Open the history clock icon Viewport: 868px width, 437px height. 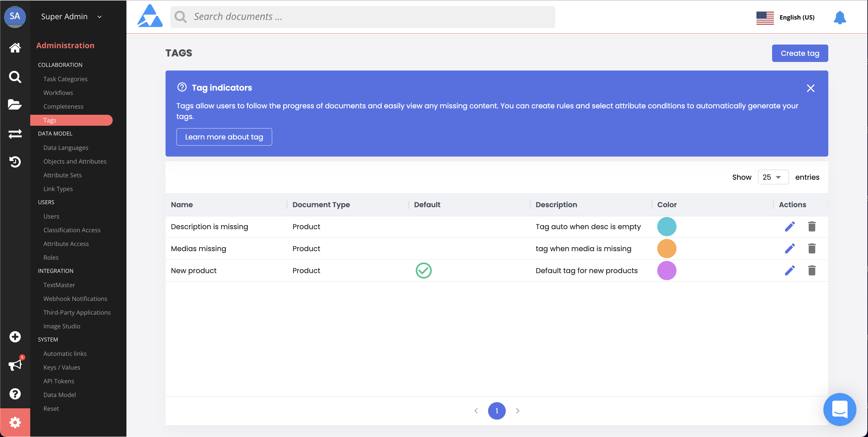15,162
